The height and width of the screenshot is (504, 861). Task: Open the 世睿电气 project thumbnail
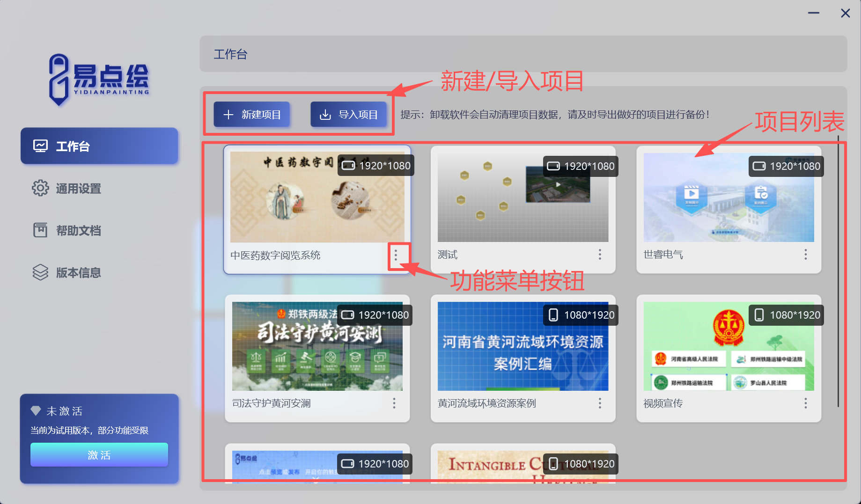pyautogui.click(x=729, y=197)
